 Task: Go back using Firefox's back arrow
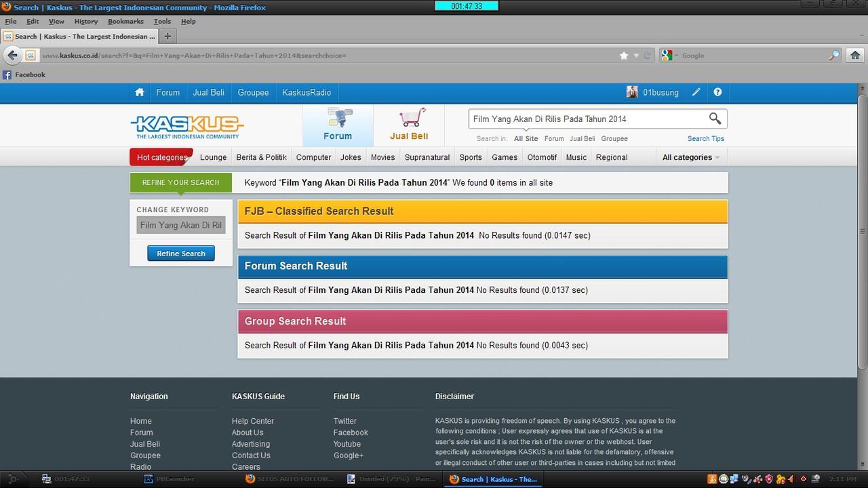click(x=13, y=56)
